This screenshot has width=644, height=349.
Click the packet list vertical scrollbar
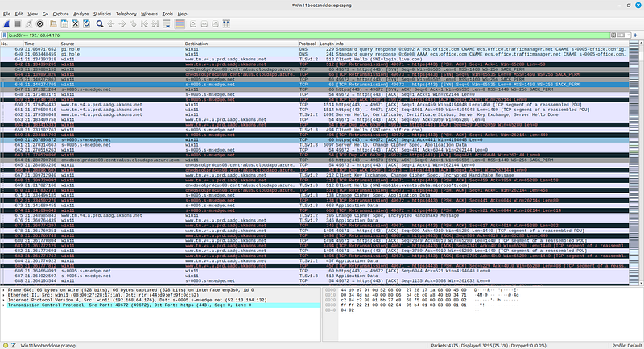(642, 162)
